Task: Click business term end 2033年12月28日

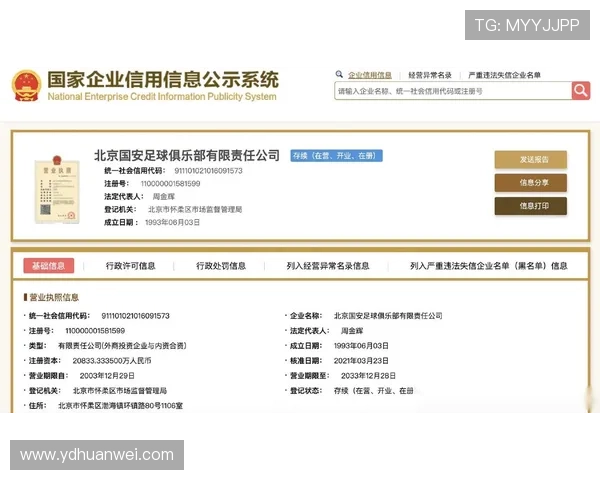Action: [368, 376]
